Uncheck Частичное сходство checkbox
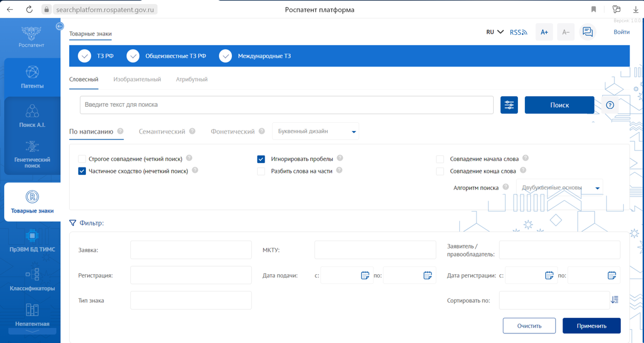This screenshot has height=343, width=644. [x=82, y=171]
